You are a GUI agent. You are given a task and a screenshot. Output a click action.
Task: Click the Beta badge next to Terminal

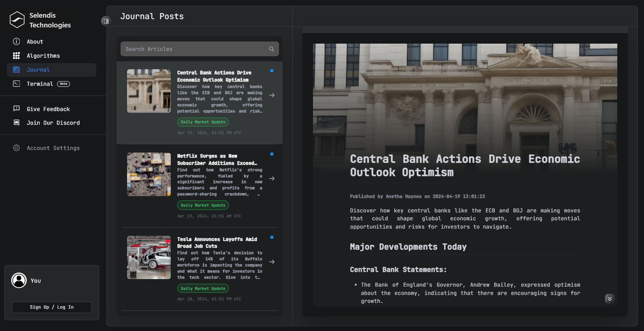coord(64,84)
